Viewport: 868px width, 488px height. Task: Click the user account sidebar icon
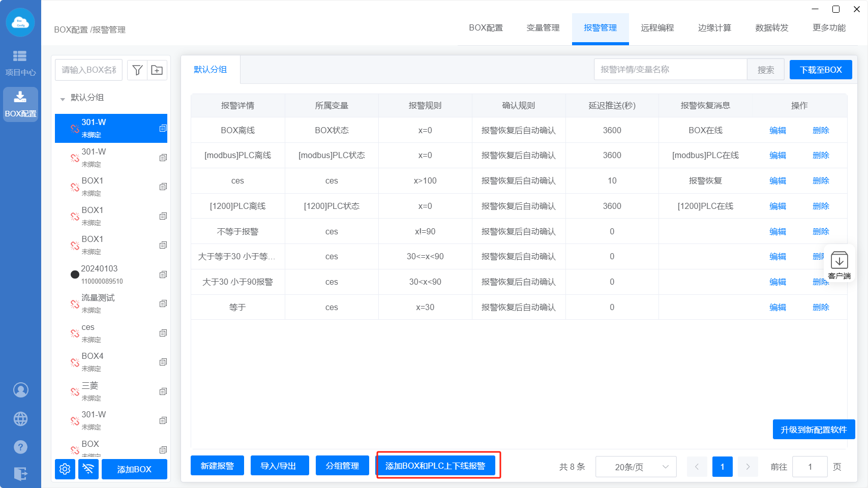point(20,390)
